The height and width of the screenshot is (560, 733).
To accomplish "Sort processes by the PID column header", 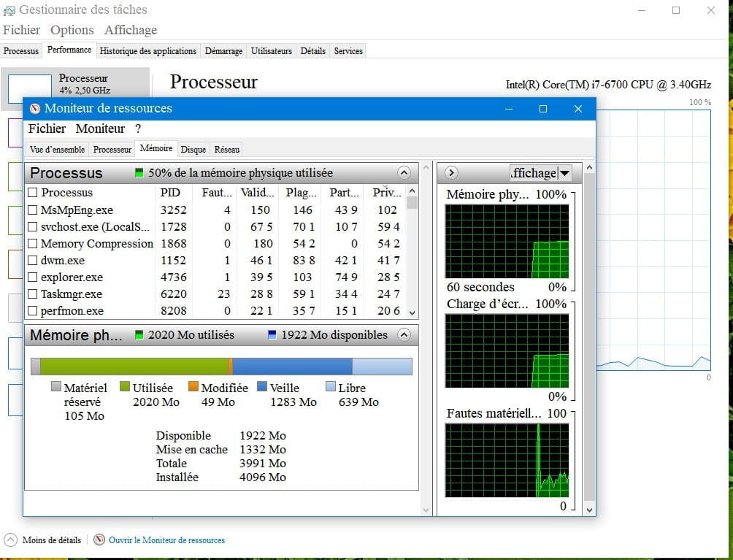I will click(169, 193).
